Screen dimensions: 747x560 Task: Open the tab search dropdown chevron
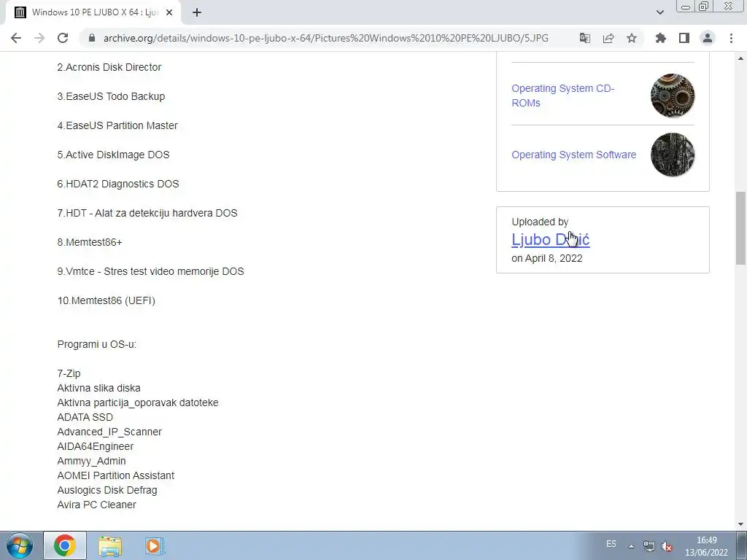tap(659, 12)
